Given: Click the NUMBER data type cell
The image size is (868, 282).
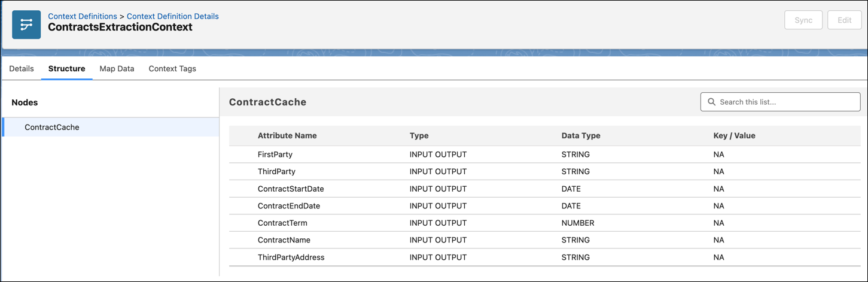Looking at the screenshot, I should click(x=578, y=223).
